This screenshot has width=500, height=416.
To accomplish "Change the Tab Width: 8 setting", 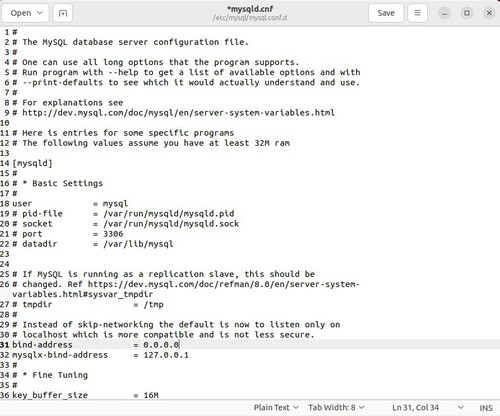I will click(x=336, y=407).
